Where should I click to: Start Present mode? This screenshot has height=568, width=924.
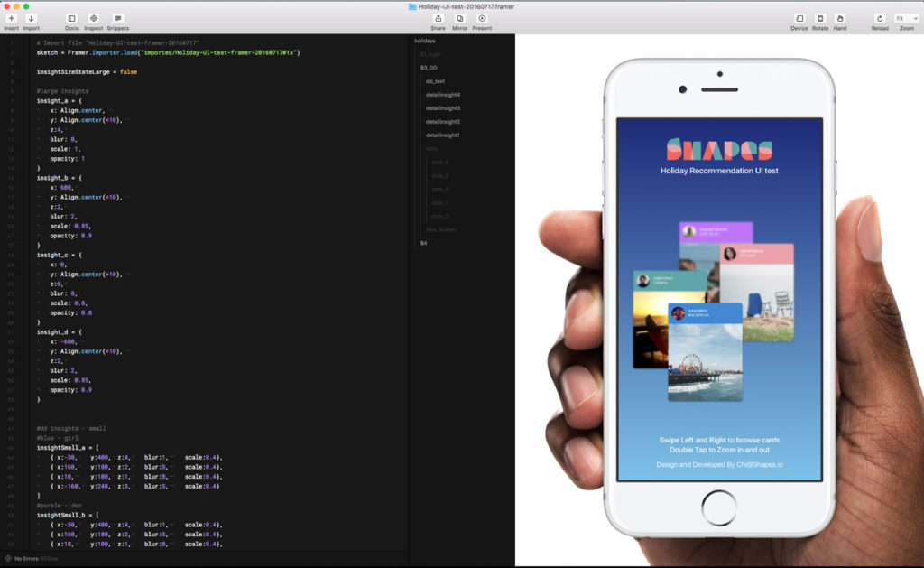pos(482,18)
